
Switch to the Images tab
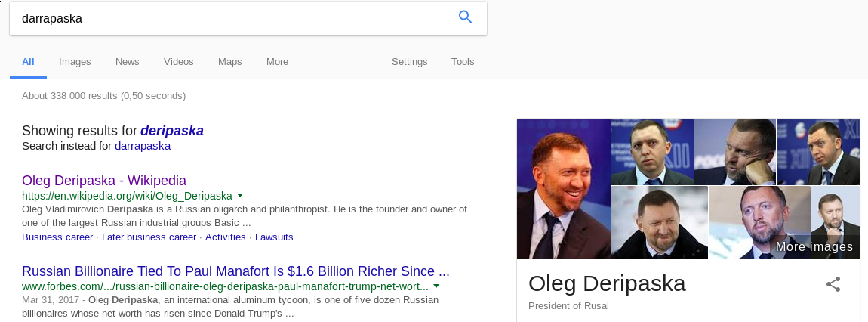coord(75,62)
